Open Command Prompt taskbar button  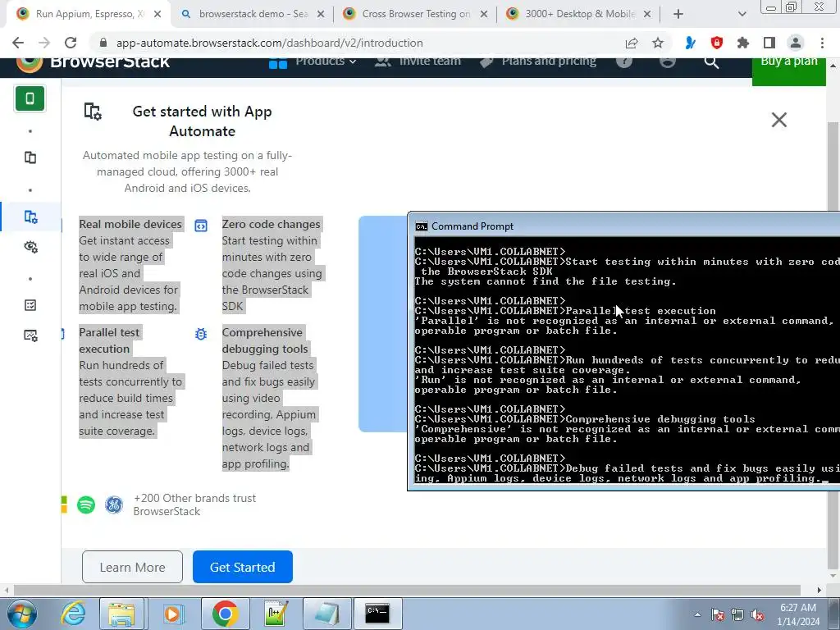(x=377, y=614)
